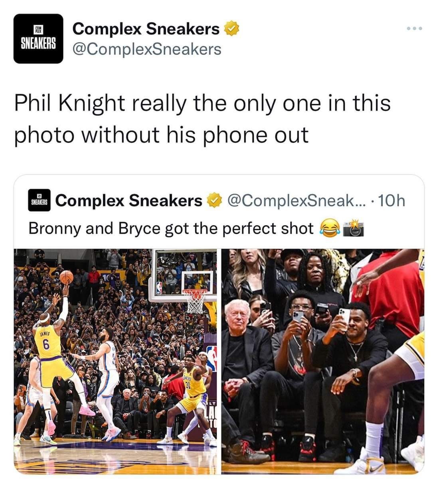Open the quoted tweet text about Bronny and Bryce
The image size is (431, 504).
pos(172,229)
